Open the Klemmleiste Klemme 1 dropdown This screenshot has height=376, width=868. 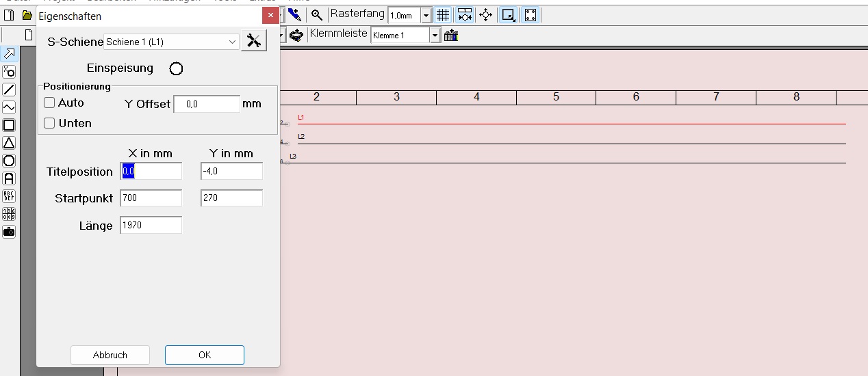pos(435,36)
